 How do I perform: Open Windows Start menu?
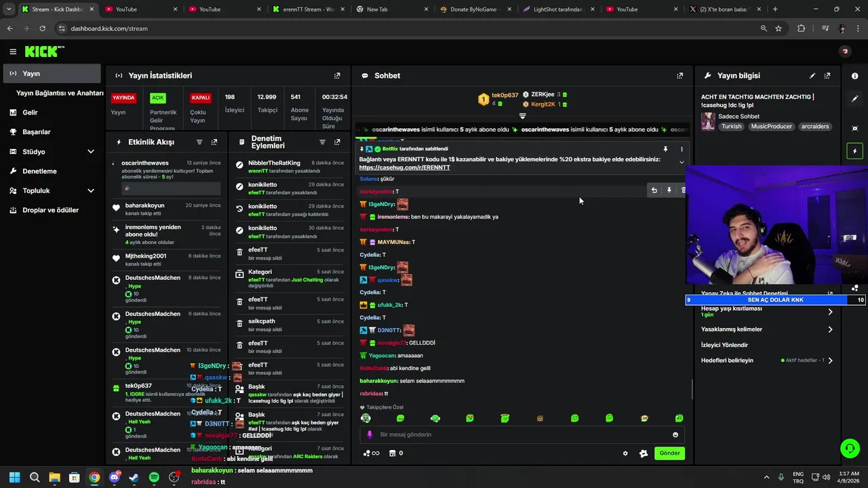(x=14, y=477)
